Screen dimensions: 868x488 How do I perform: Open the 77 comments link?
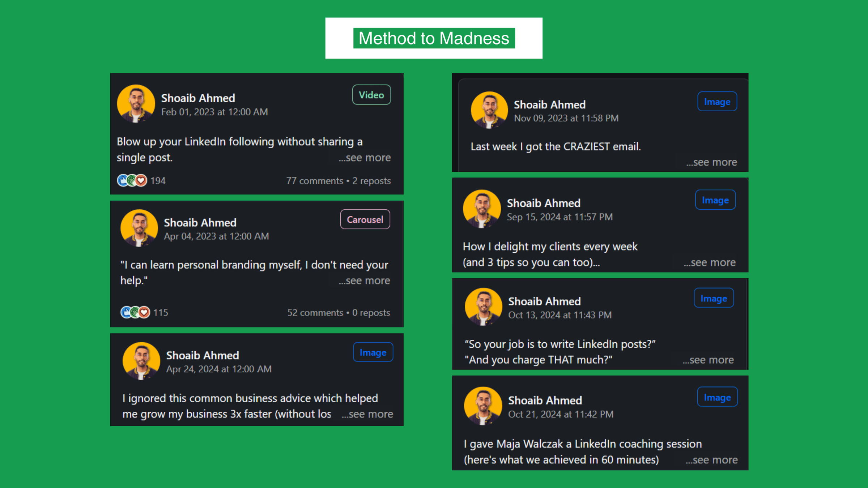point(315,181)
